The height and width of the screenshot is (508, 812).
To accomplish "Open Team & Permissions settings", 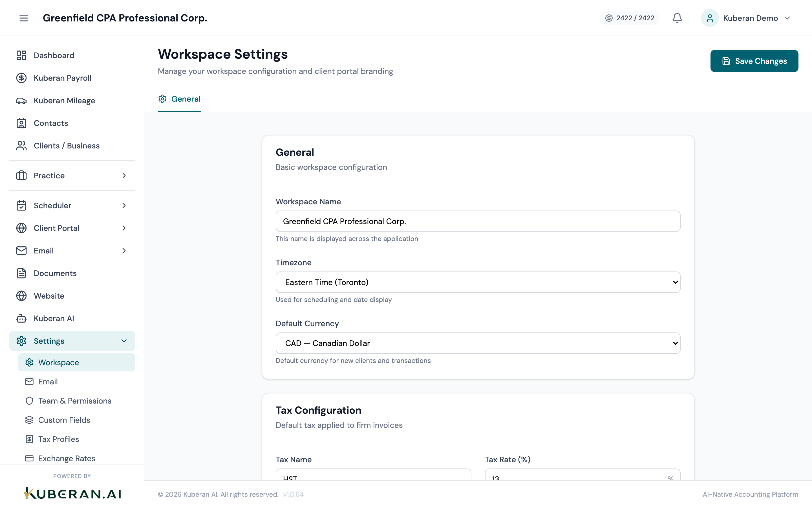I will [x=76, y=401].
